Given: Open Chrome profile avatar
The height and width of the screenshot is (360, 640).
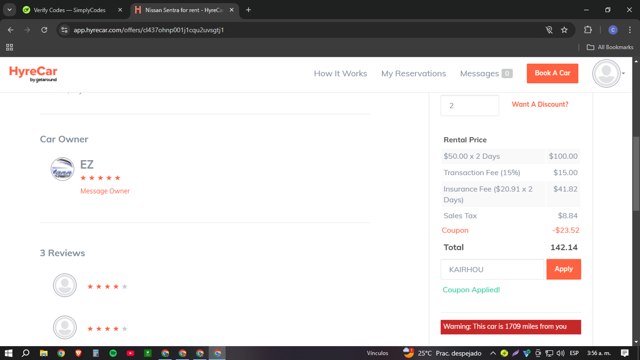Looking at the screenshot, I should (613, 30).
